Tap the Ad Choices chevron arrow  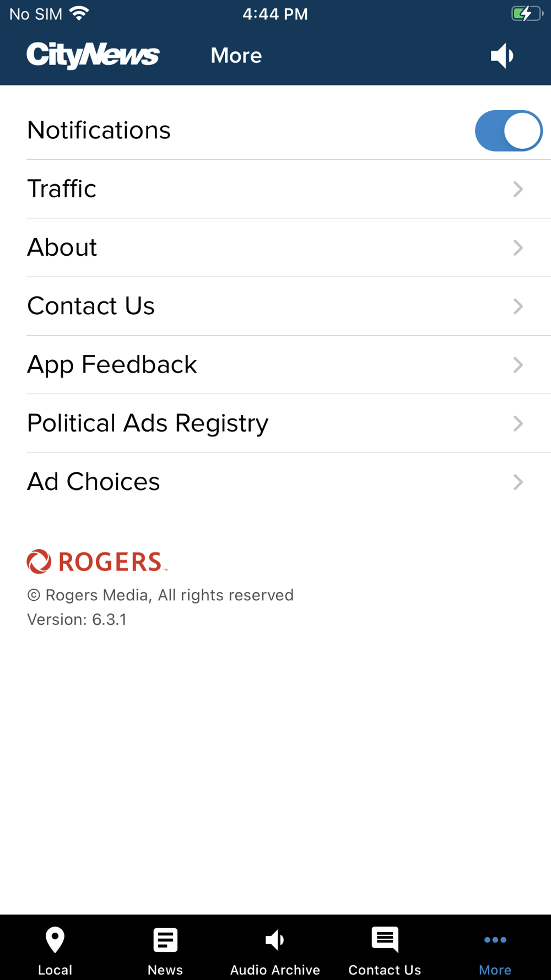518,482
